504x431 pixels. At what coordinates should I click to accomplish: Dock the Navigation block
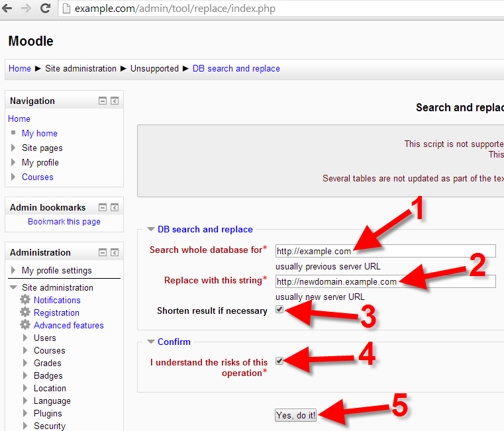point(115,101)
